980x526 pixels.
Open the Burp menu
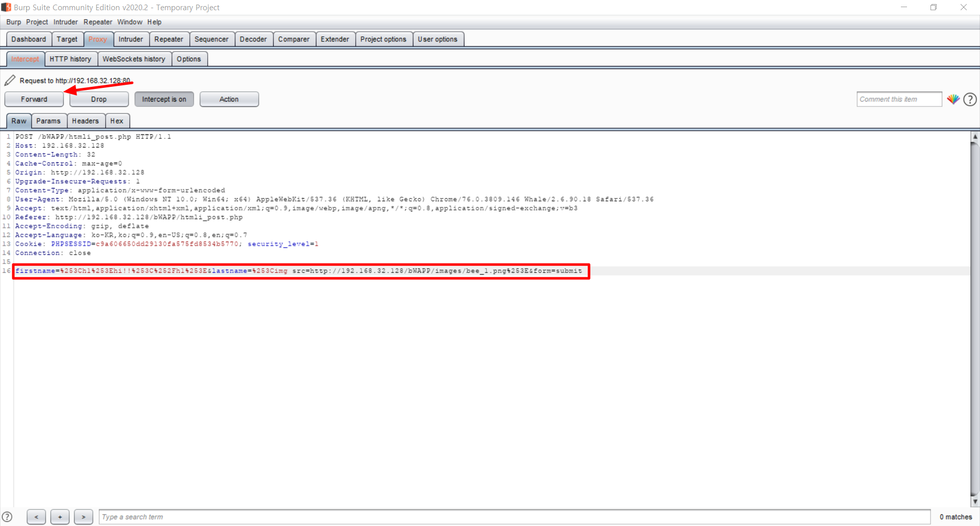pos(14,22)
